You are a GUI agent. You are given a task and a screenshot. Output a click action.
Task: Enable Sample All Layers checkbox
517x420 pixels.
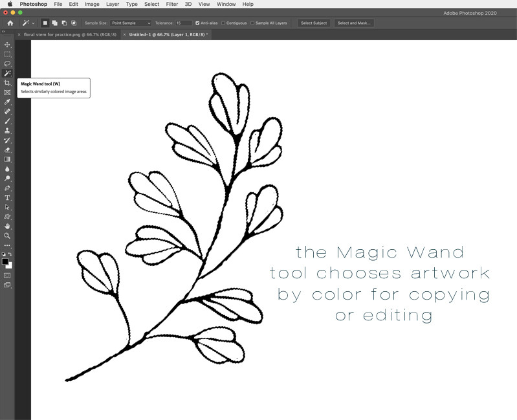(x=252, y=23)
